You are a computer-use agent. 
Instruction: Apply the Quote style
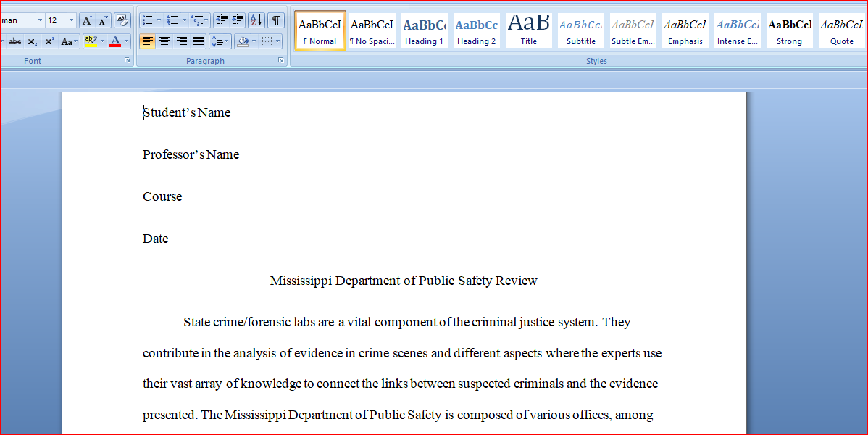(x=842, y=31)
